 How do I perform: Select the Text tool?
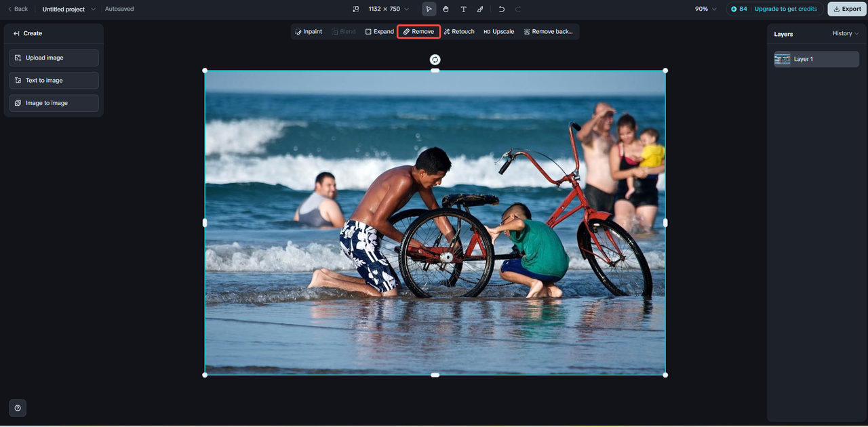click(463, 9)
